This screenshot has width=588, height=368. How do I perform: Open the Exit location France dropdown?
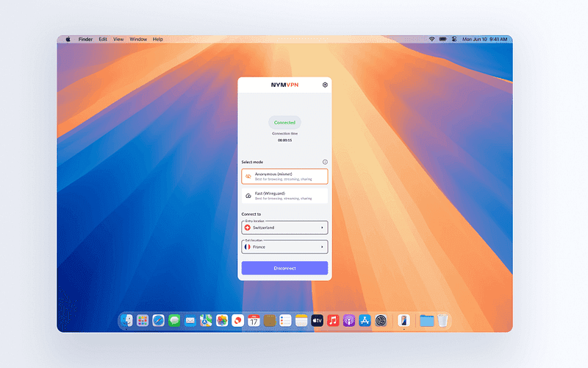284,247
